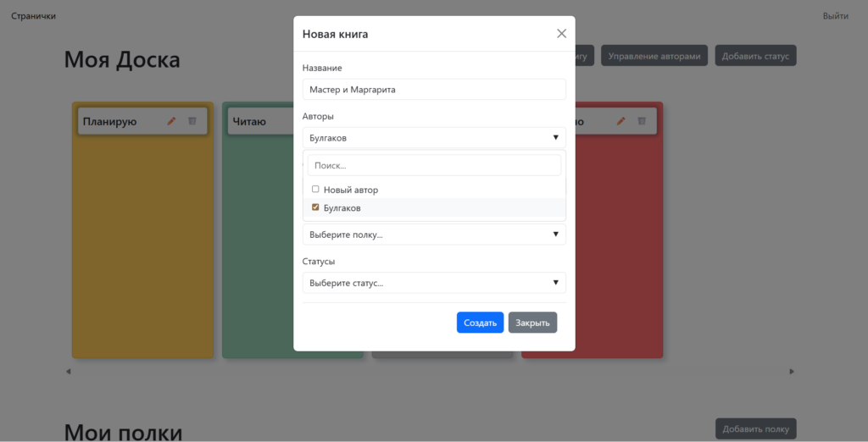Click Выйти to log out
The height and width of the screenshot is (442, 868).
coord(835,16)
